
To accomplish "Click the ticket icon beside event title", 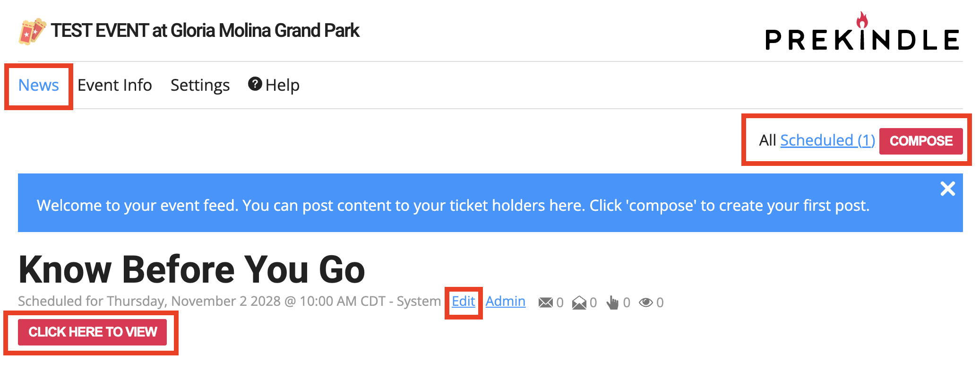I will (x=32, y=32).
